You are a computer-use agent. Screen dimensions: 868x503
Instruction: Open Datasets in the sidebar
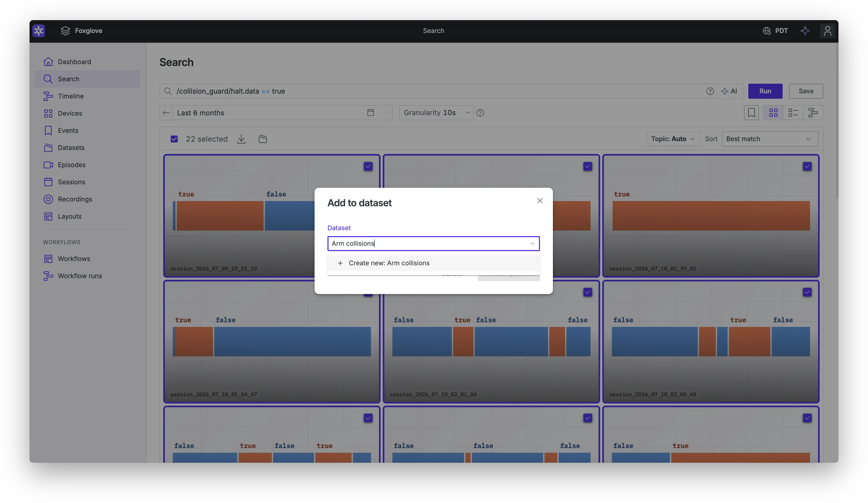[x=87, y=148]
